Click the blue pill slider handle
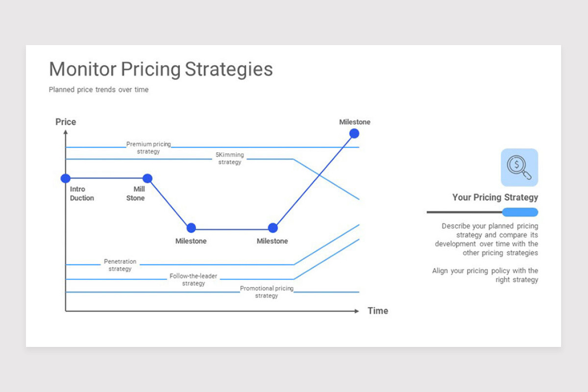The width and height of the screenshot is (588, 392). tap(520, 212)
